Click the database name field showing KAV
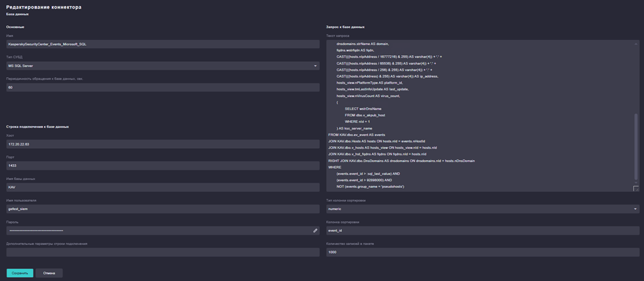 click(163, 187)
